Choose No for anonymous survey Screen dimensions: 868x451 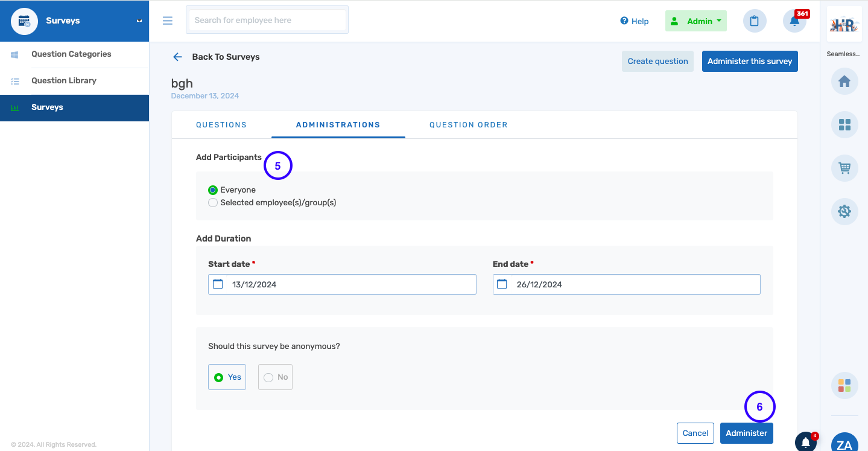pos(275,377)
